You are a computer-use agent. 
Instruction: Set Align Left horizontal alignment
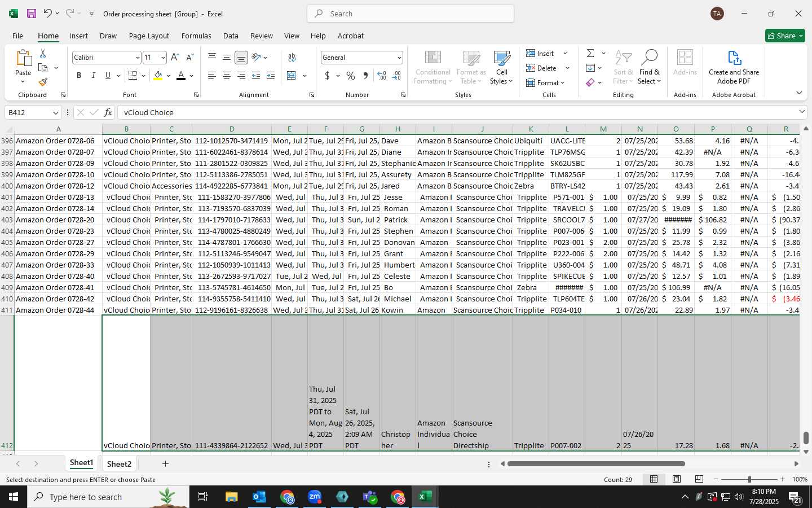[212, 76]
